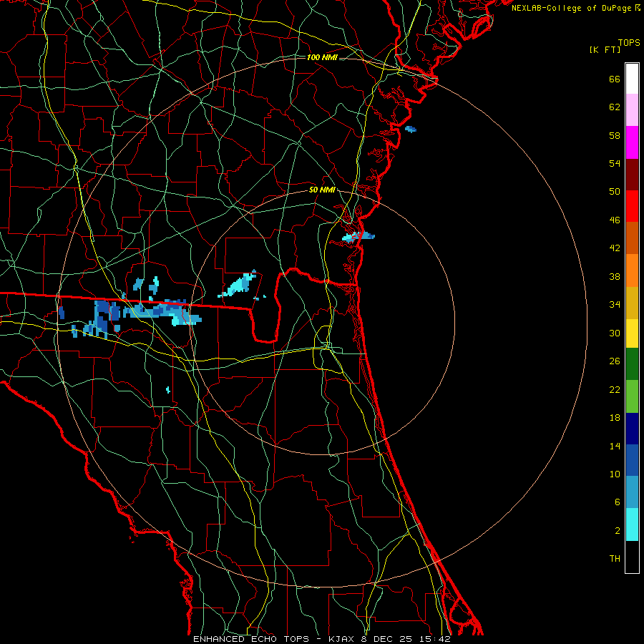Screen dimensions: 644x644
Task: Click the light pink legend swatch
Action: point(632,109)
